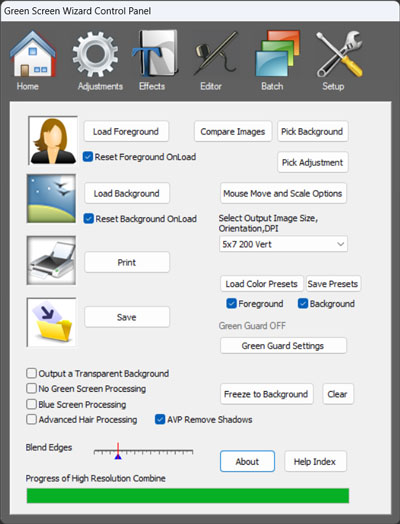Click the save folder icon
This screenshot has height=524, width=400.
click(51, 322)
